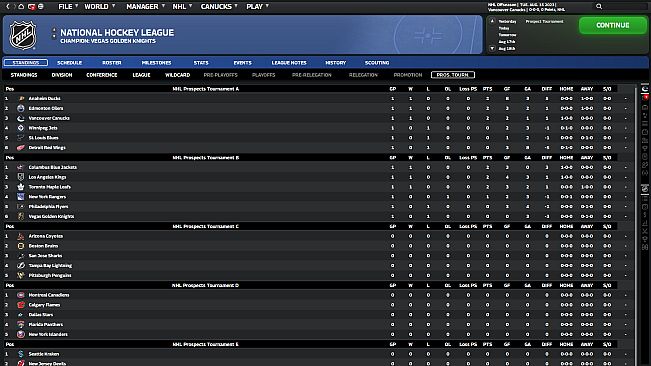Switch to the ROSTER tab

(x=112, y=63)
